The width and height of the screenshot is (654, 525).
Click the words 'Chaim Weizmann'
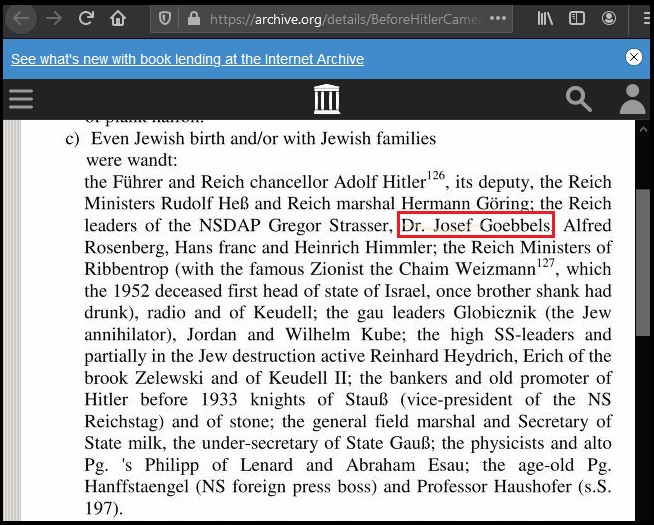pyautogui.click(x=467, y=269)
